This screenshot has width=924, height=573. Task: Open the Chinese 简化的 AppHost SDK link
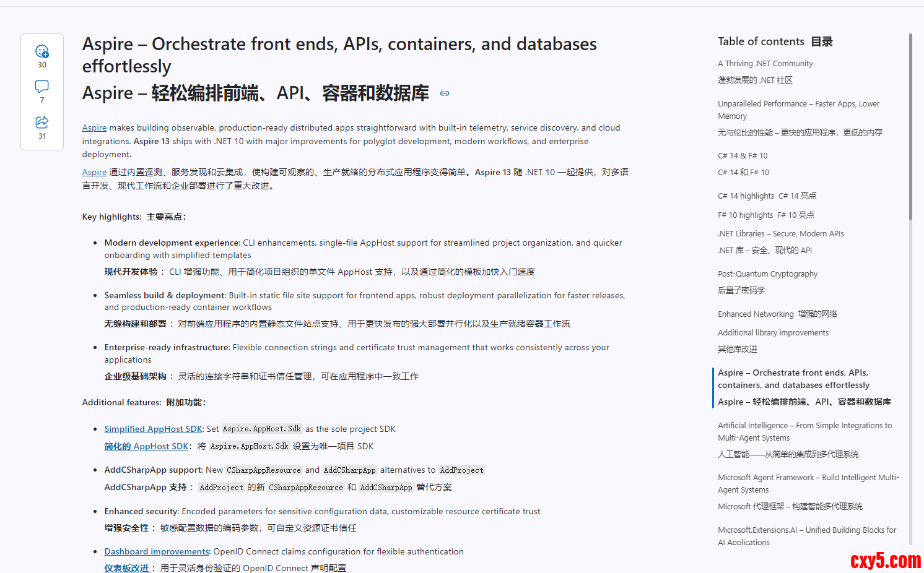tap(146, 447)
